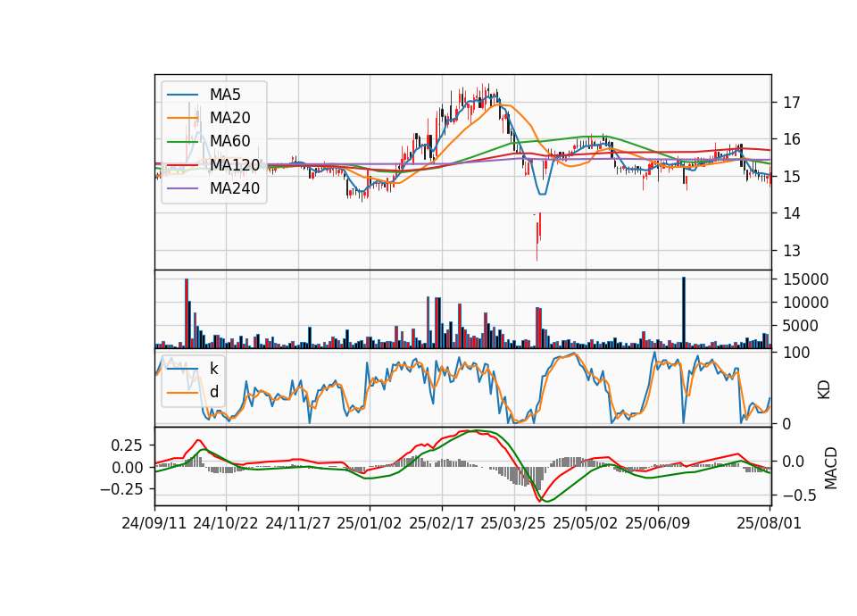Click MACD left axis value 0.25
Screen dimensions: 857x616
click(127, 445)
